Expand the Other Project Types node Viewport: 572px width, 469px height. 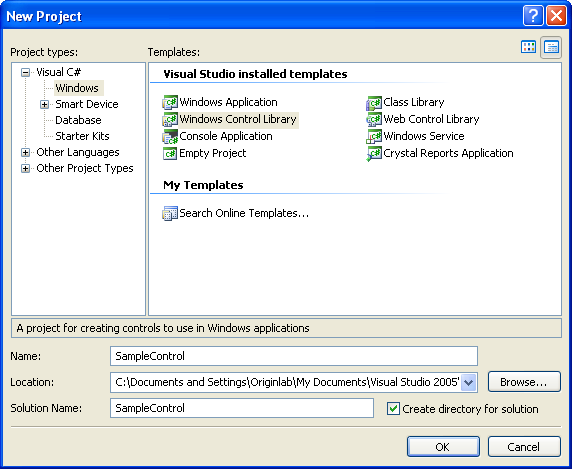(x=25, y=168)
